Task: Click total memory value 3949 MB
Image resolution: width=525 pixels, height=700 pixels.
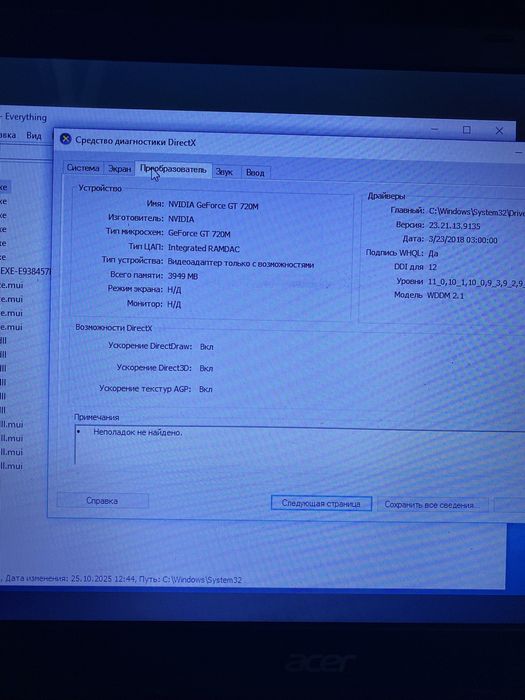Action: 183,276
